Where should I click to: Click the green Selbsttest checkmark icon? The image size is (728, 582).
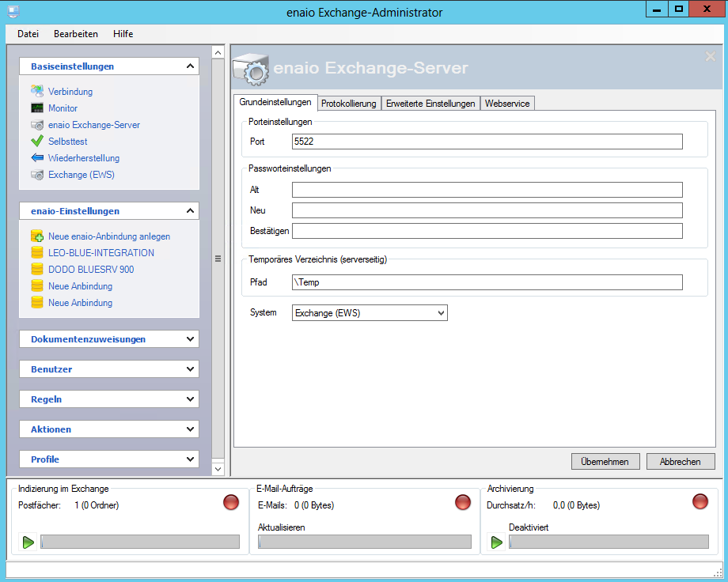pyautogui.click(x=37, y=142)
